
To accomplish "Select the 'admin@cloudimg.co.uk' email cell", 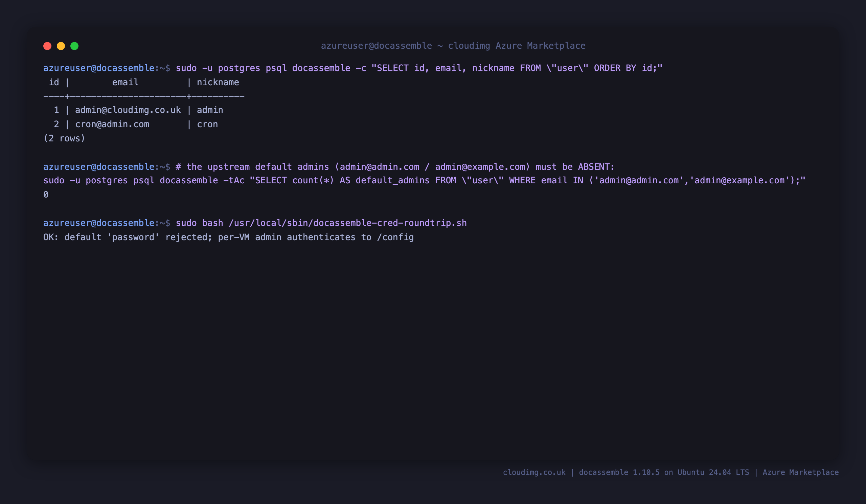I will pos(128,110).
